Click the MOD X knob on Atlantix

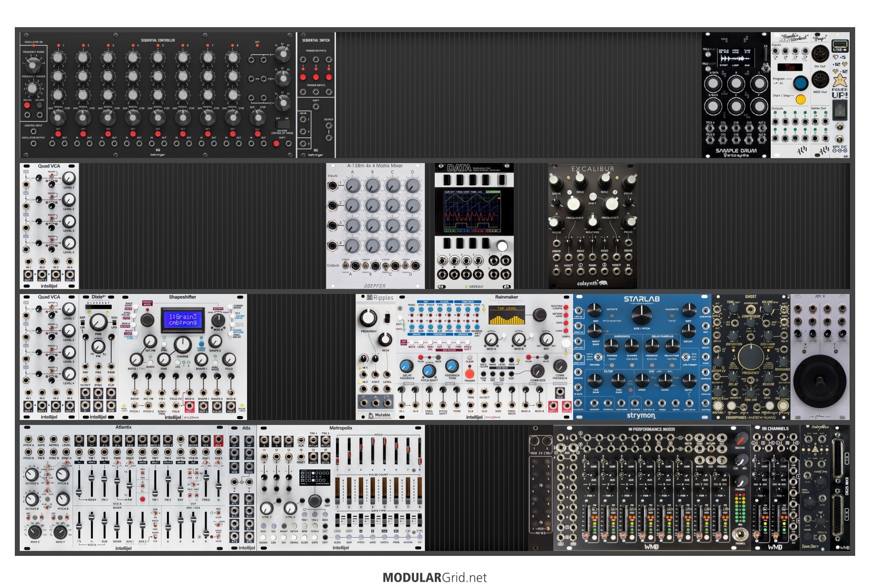pyautogui.click(x=34, y=532)
